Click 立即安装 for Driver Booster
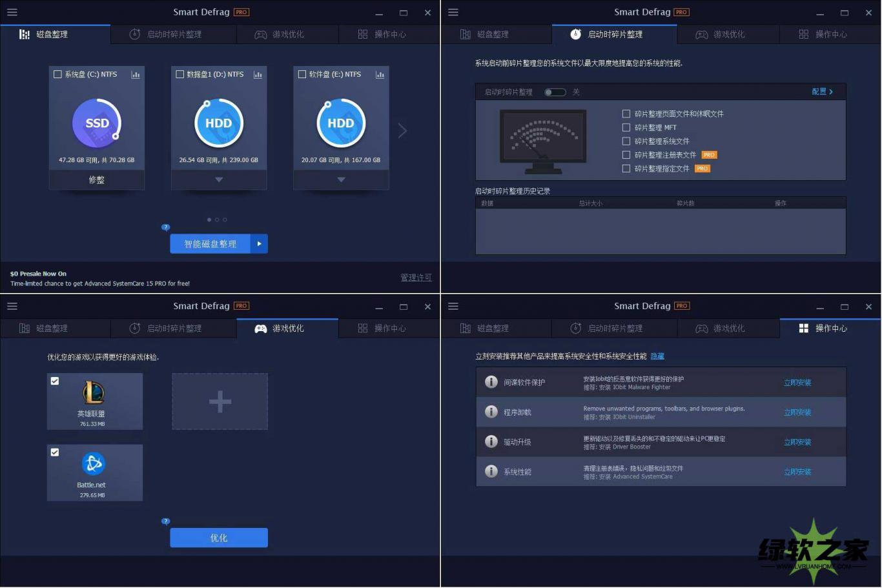The image size is (882, 588). click(797, 442)
